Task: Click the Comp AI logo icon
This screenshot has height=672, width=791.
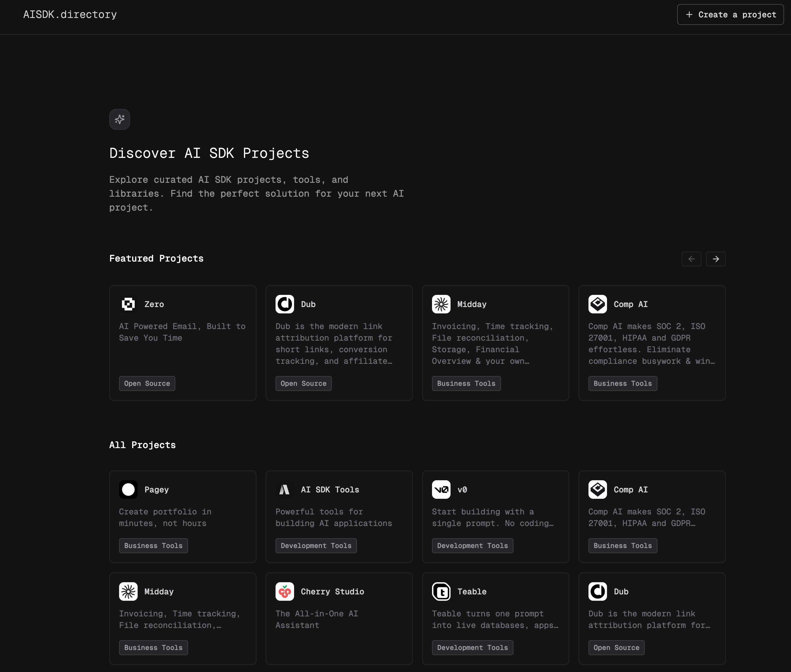Action: (598, 304)
